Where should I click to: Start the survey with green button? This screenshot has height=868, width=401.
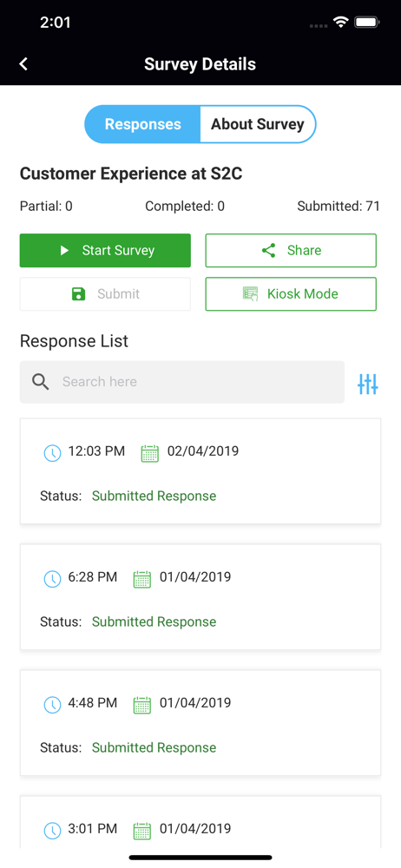105,250
